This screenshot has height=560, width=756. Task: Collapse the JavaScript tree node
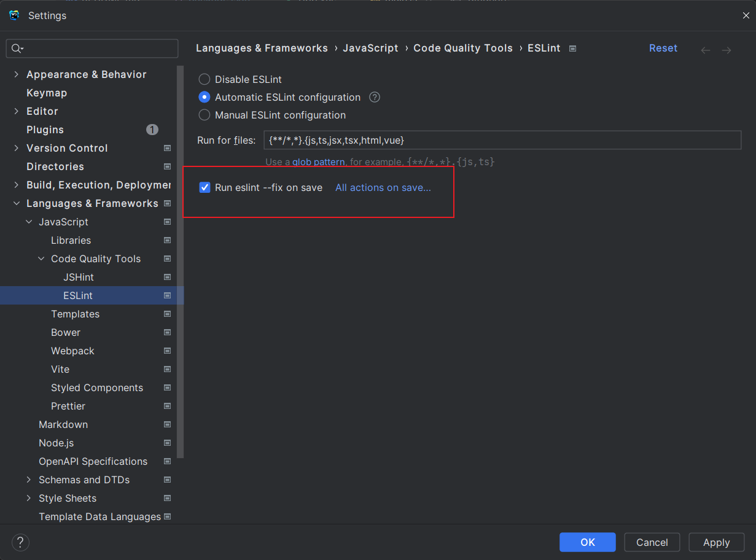click(x=29, y=222)
